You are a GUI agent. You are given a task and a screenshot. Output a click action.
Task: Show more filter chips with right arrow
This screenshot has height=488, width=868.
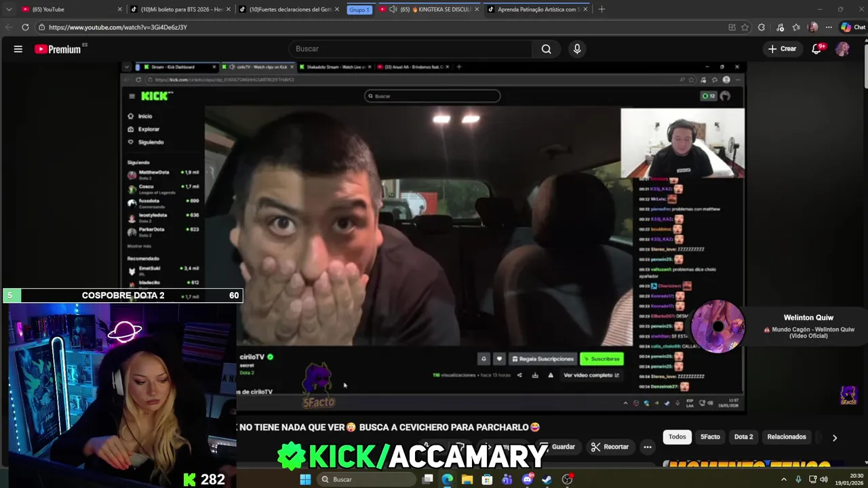point(835,438)
